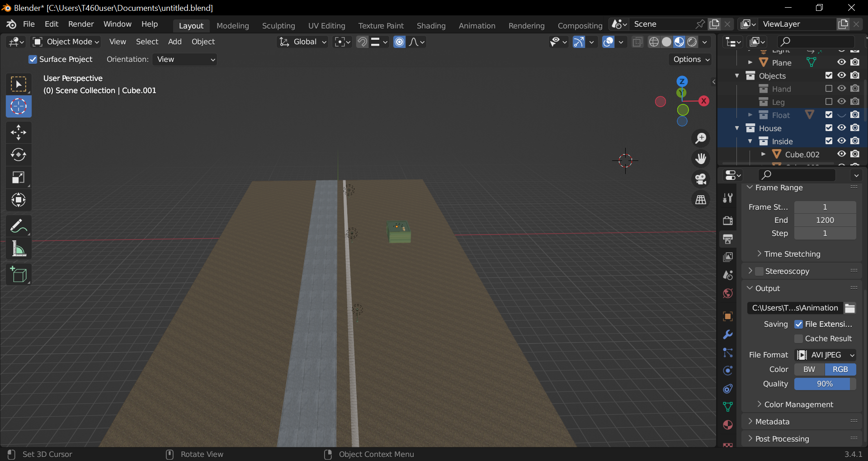The width and height of the screenshot is (868, 461).
Task: Select the Add Cube tool
Action: click(19, 274)
